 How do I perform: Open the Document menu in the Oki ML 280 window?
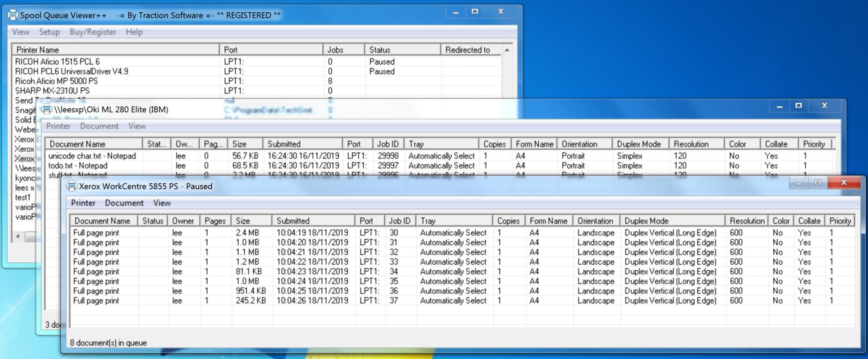[x=99, y=126]
